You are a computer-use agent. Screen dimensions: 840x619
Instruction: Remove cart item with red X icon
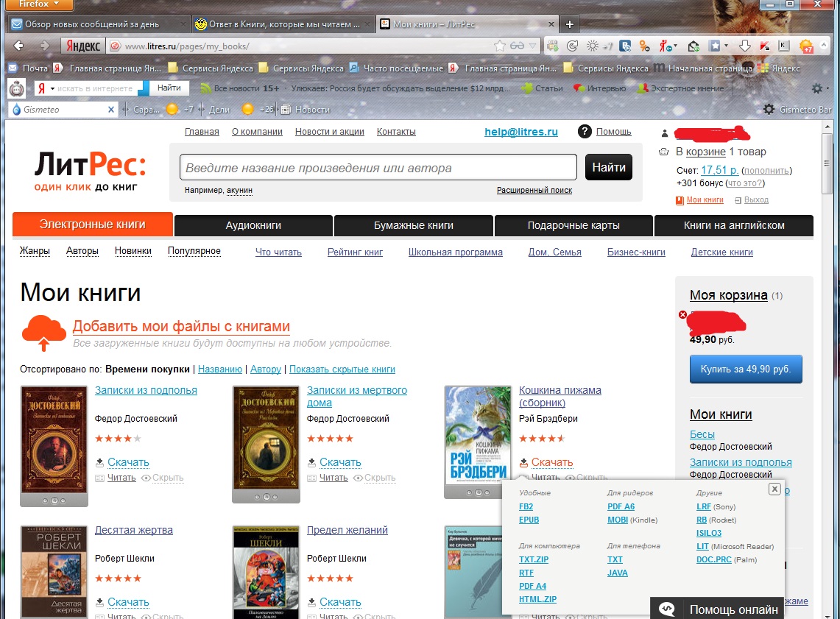tap(682, 315)
